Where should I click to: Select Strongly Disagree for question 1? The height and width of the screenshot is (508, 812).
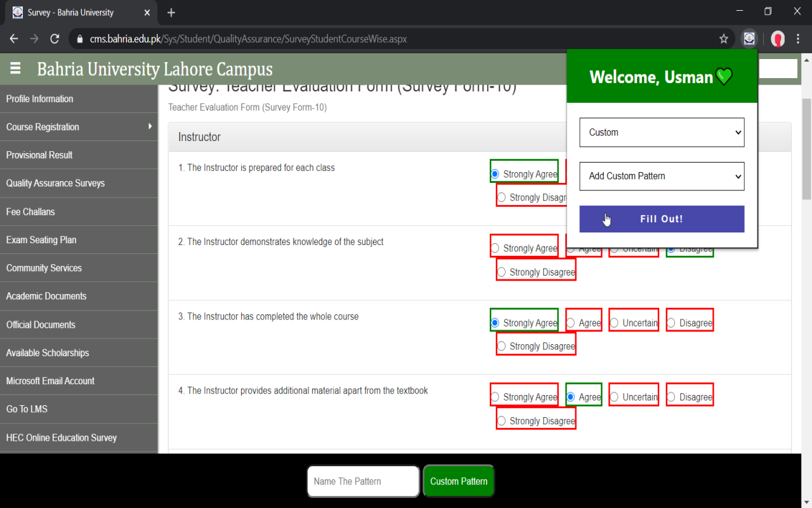(x=501, y=197)
